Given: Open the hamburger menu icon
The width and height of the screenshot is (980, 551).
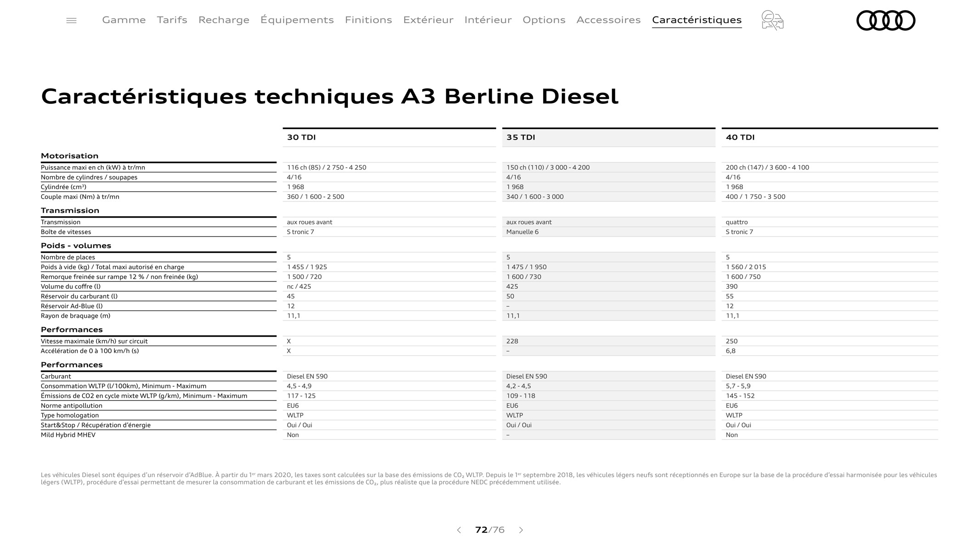Looking at the screenshot, I should 71,20.
